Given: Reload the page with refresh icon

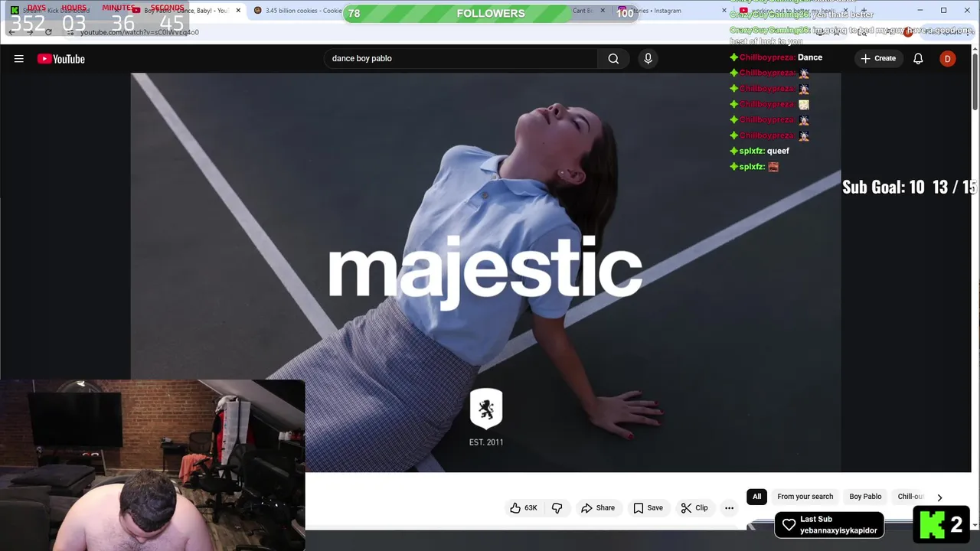Looking at the screenshot, I should [x=48, y=32].
